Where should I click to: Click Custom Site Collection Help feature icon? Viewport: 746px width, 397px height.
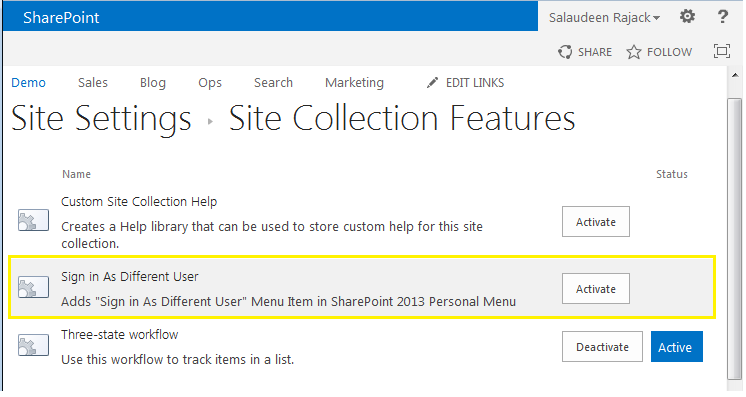pyautogui.click(x=33, y=220)
